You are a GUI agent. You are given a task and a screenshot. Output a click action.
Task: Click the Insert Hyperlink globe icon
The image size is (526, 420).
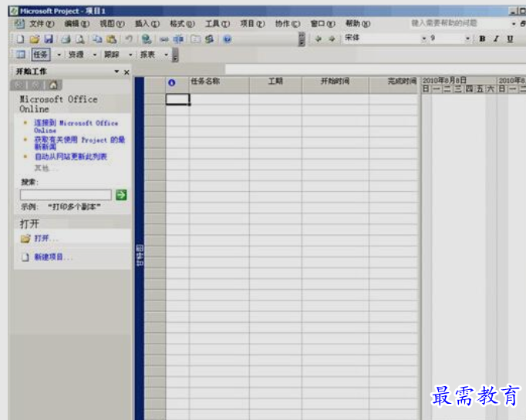tap(147, 39)
